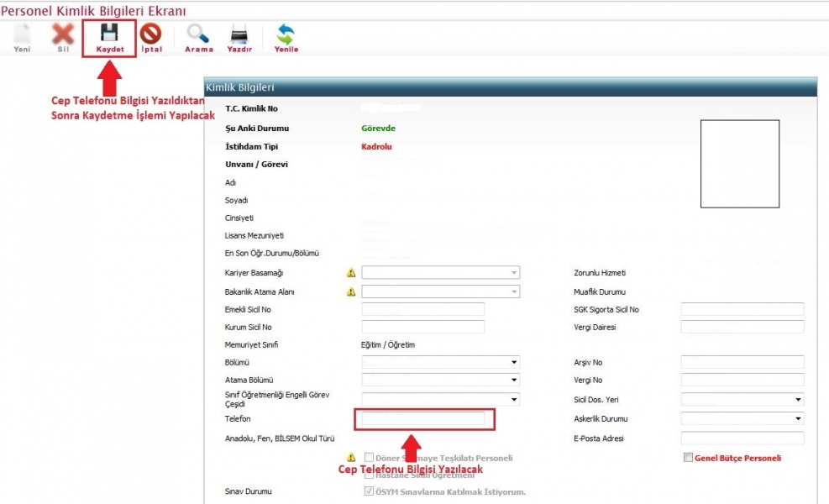Open the Bölümü dropdown list

tap(513, 363)
